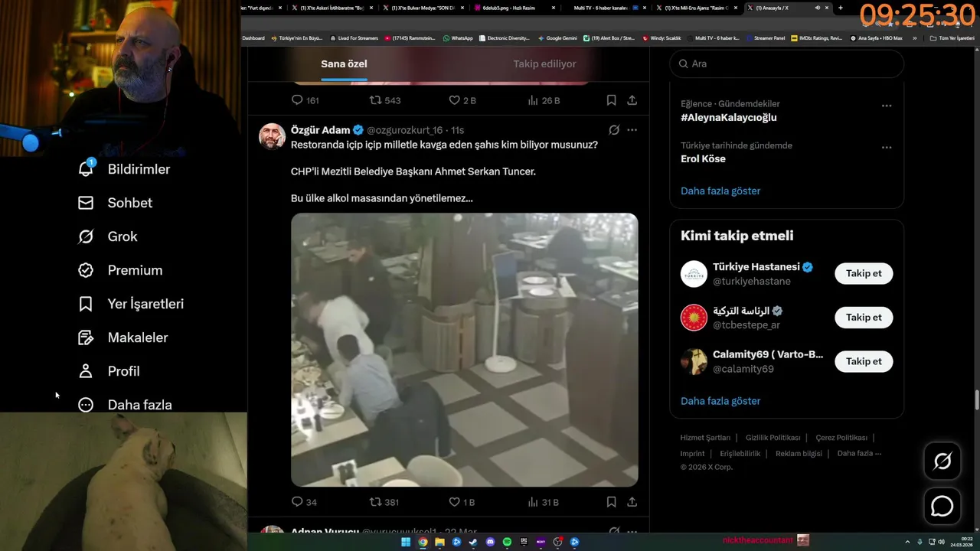Switch to Multi TV - 6 haber kanalı tab
980x551 pixels.
[605, 8]
